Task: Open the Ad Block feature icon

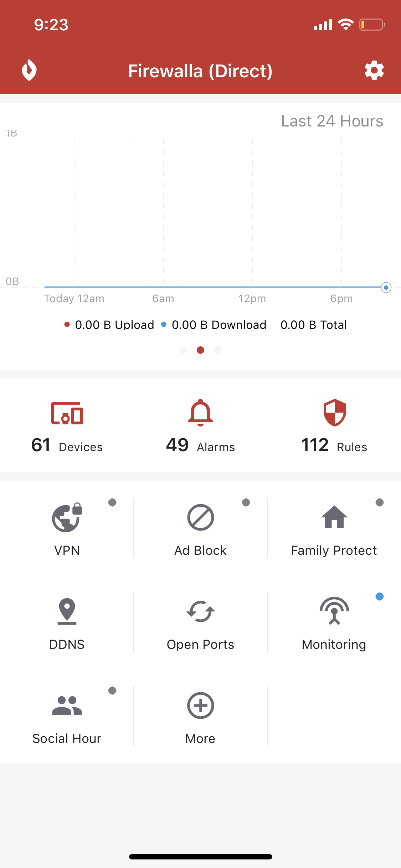Action: point(200,518)
